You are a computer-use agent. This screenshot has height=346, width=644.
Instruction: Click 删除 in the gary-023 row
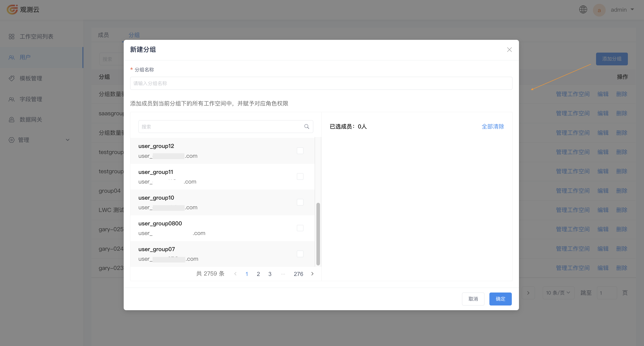click(x=622, y=268)
